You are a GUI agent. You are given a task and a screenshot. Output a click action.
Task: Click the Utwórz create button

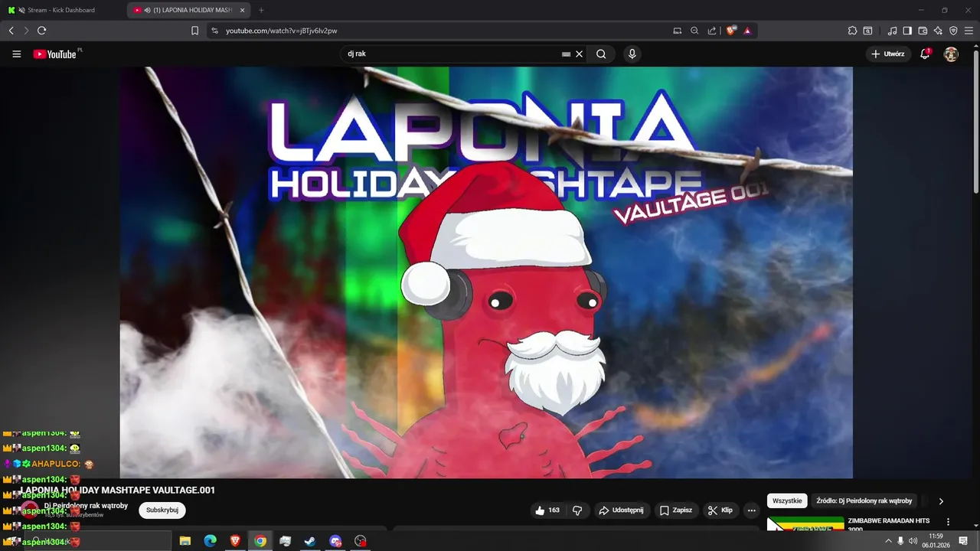pyautogui.click(x=888, y=54)
